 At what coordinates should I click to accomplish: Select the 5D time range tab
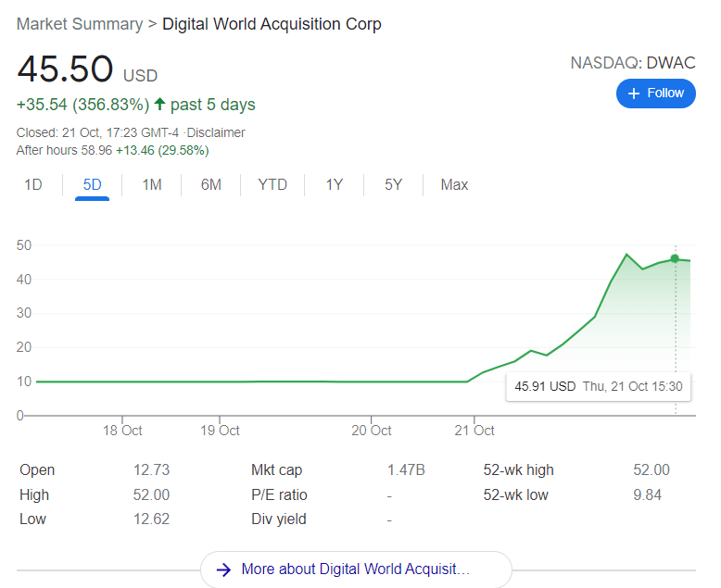click(92, 184)
